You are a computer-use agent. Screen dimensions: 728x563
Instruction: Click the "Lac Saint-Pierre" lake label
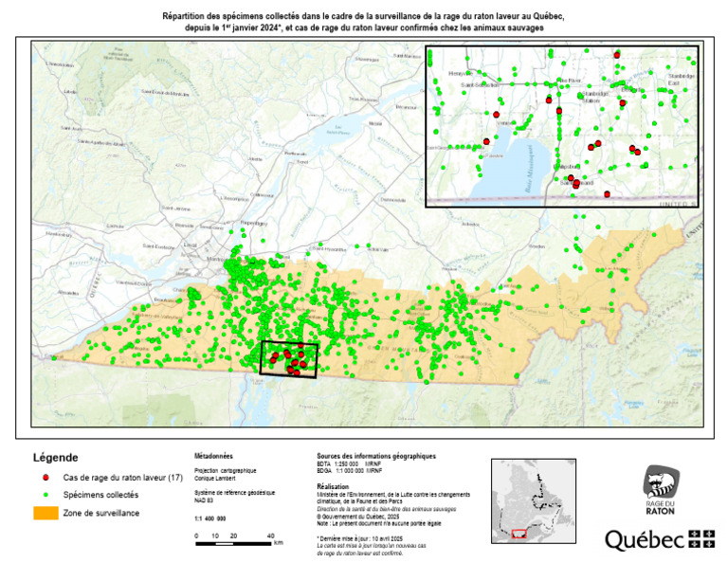[x=338, y=130]
